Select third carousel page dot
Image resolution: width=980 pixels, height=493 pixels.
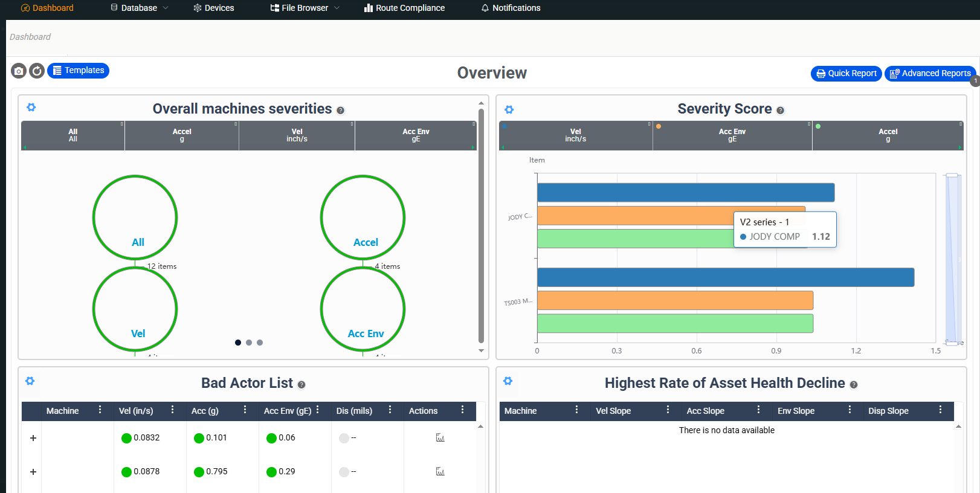[260, 343]
